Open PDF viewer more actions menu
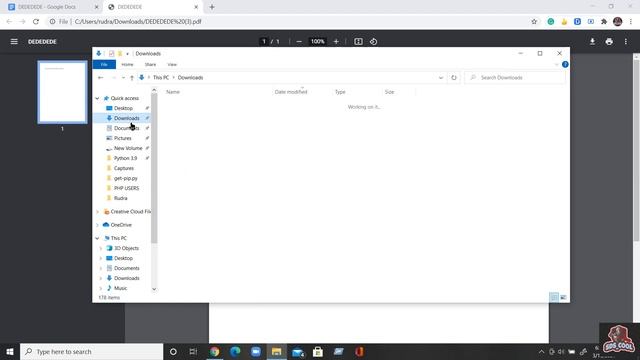Screen dimensions: 640x360 click(626, 42)
